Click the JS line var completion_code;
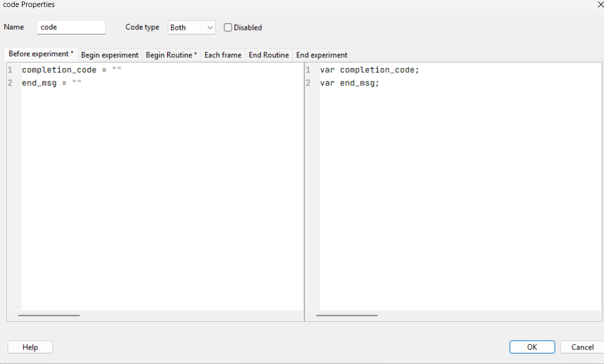604x364 pixels. pyautogui.click(x=369, y=70)
